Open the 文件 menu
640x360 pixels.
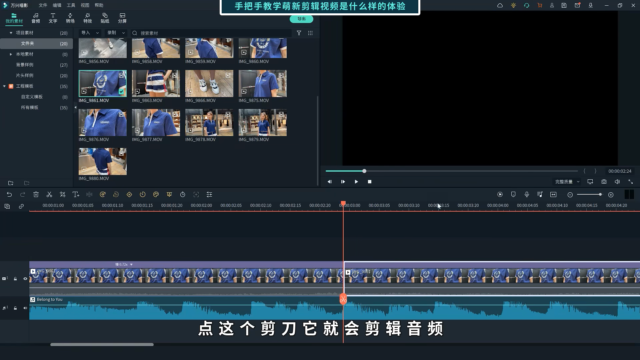click(x=42, y=5)
